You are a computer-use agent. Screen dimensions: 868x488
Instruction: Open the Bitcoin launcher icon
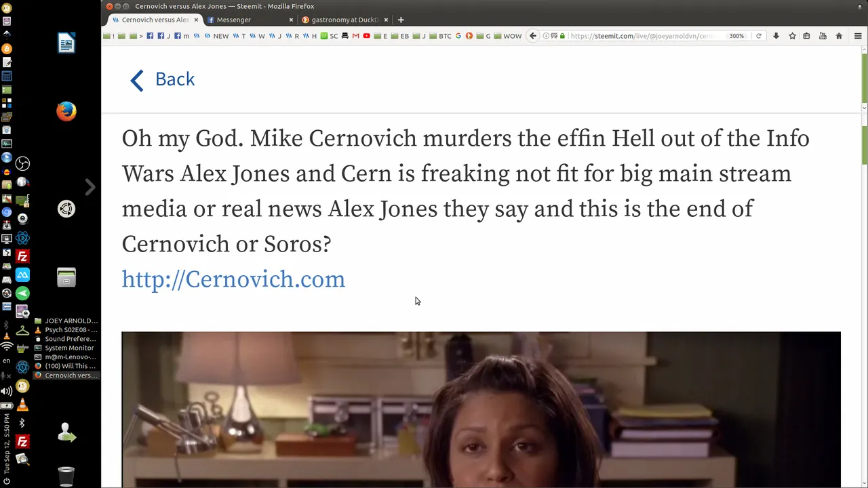point(7,49)
